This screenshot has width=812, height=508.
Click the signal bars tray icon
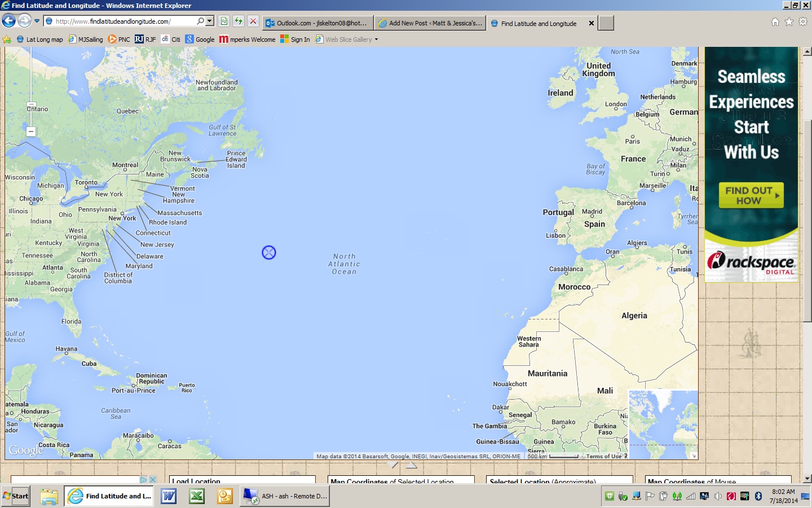tap(691, 496)
